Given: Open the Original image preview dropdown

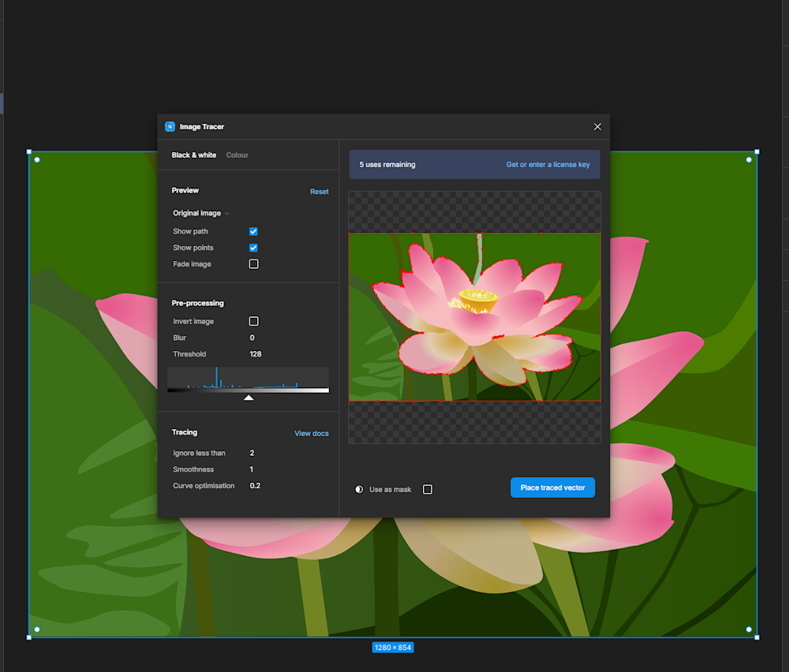Looking at the screenshot, I should click(201, 213).
